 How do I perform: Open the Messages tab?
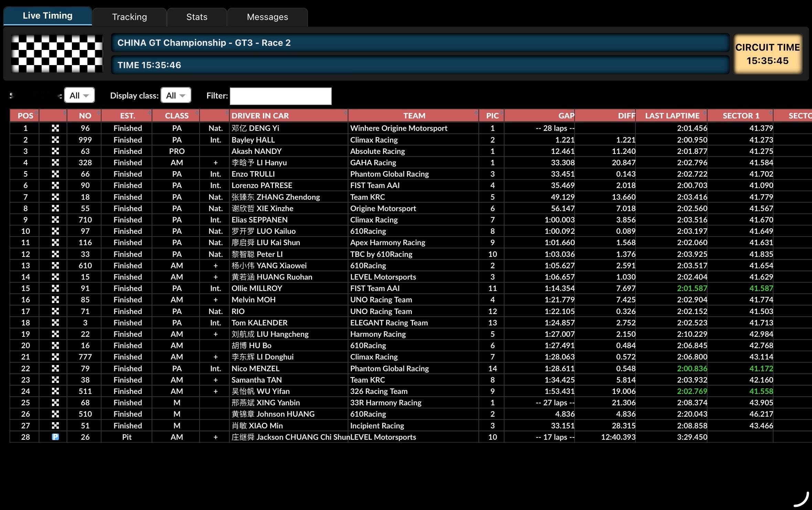[267, 17]
